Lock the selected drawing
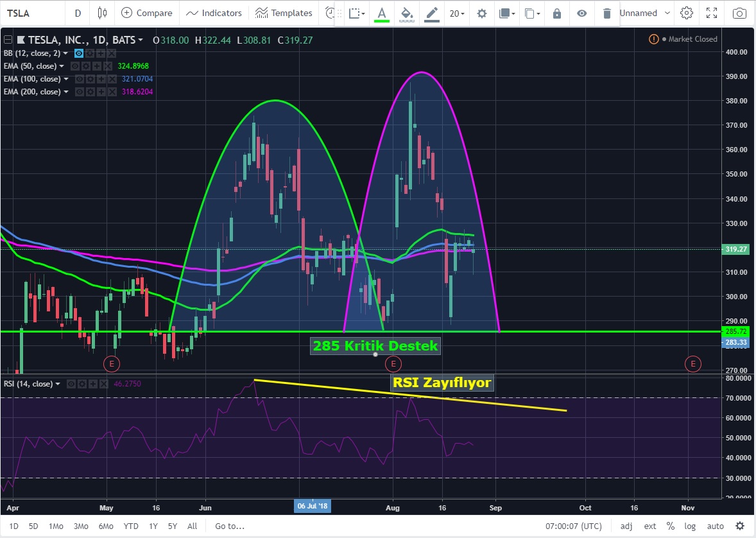756x538 pixels. tap(557, 13)
